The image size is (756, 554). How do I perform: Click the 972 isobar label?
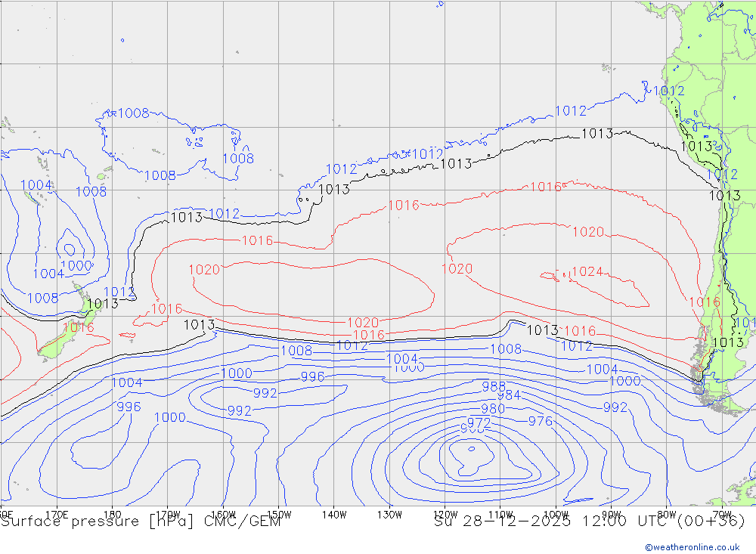[x=479, y=422]
